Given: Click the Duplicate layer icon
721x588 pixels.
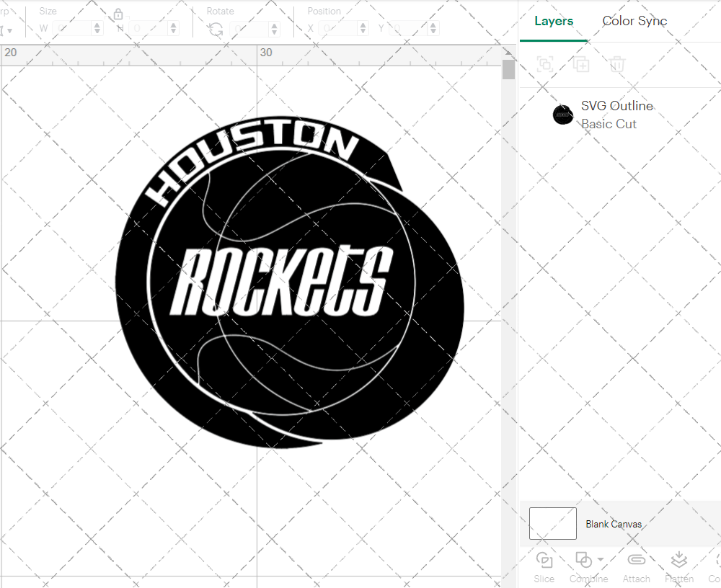Looking at the screenshot, I should coord(581,64).
